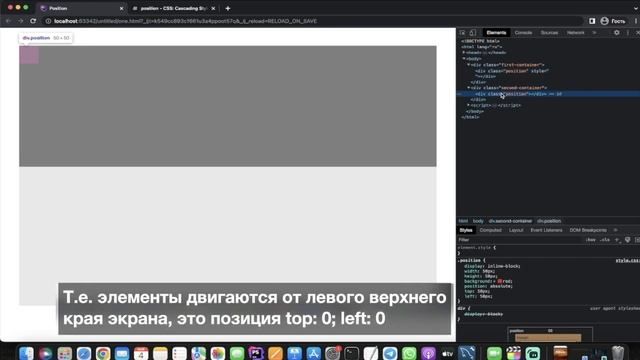Select the html lang element row
The height and width of the screenshot is (360, 640).
482,47
